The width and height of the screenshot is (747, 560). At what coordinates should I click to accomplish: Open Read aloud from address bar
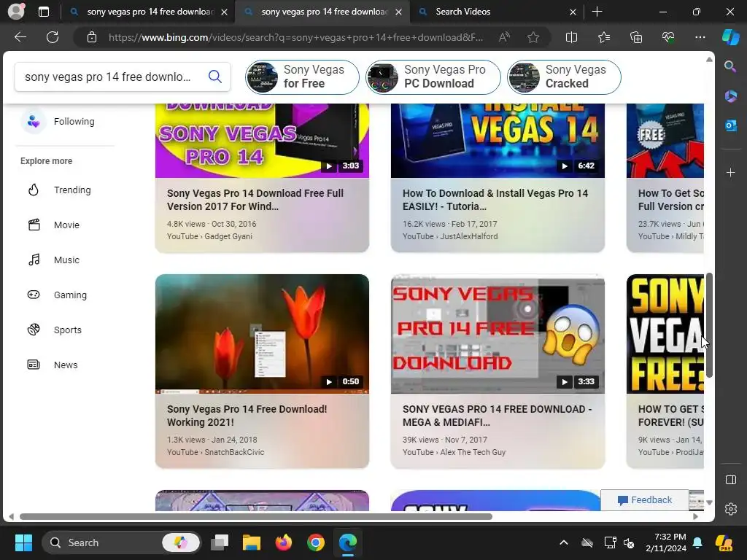504,37
